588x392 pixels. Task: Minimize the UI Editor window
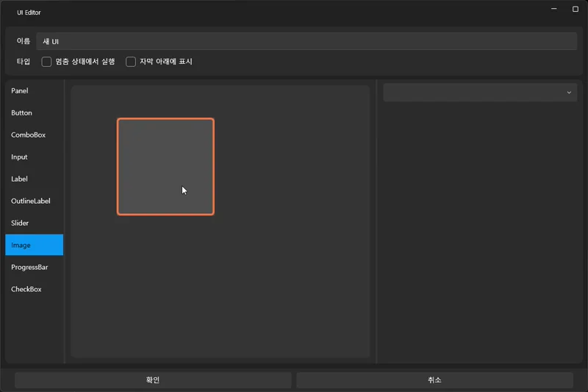[x=553, y=10]
